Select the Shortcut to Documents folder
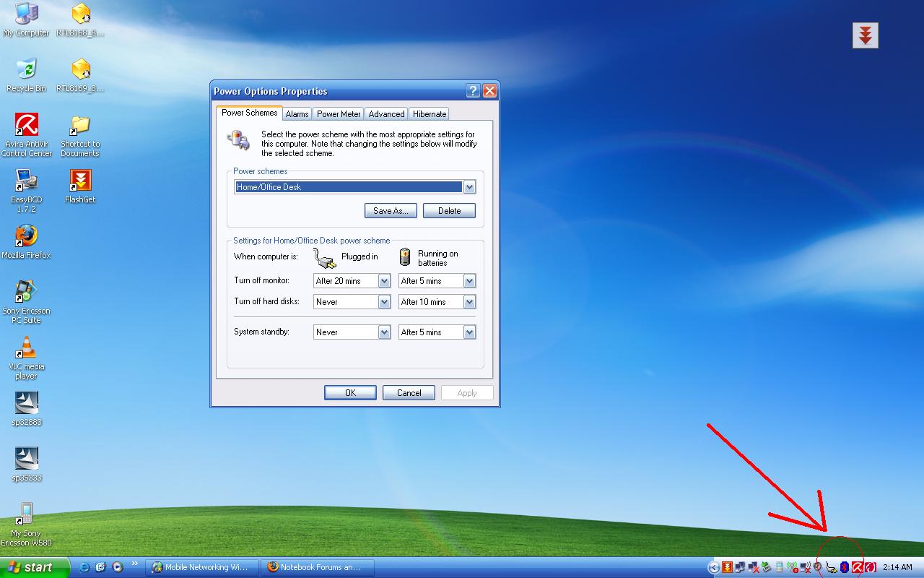 pos(80,135)
